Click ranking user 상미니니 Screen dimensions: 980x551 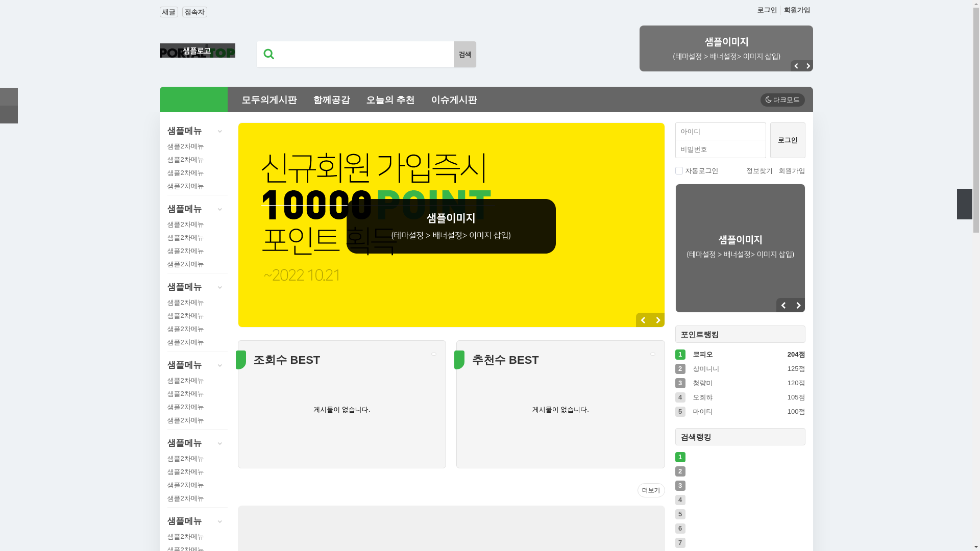706,369
